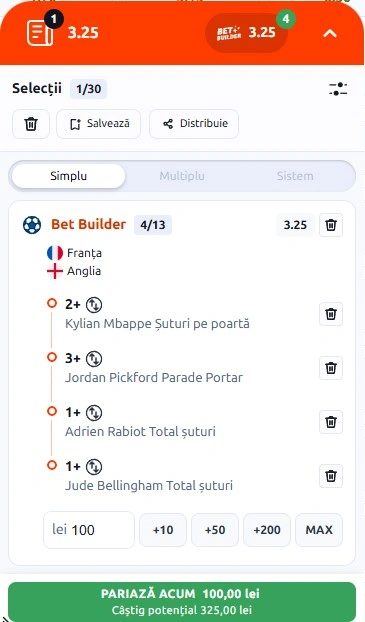This screenshot has width=365, height=622.
Task: Click the Salvează button
Action: [x=98, y=124]
